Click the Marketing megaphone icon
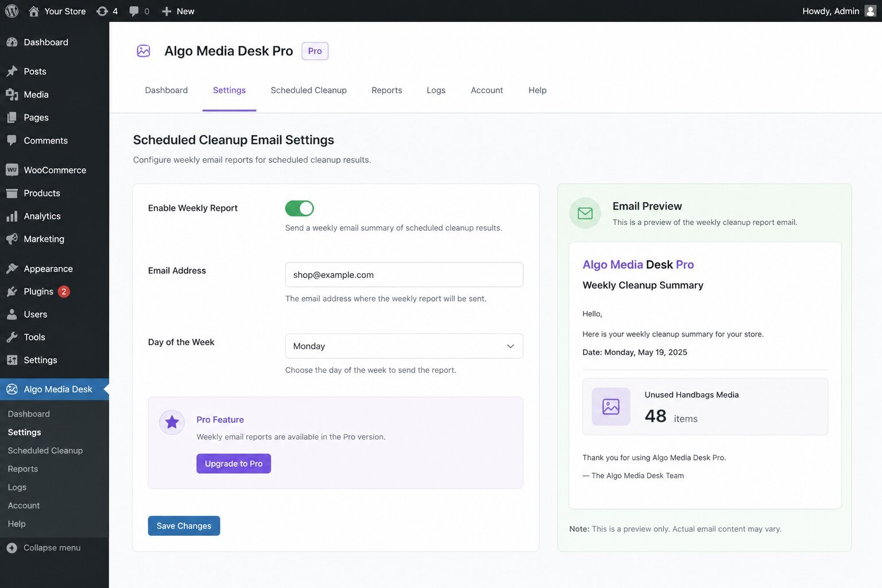This screenshot has height=588, width=882. (12, 239)
